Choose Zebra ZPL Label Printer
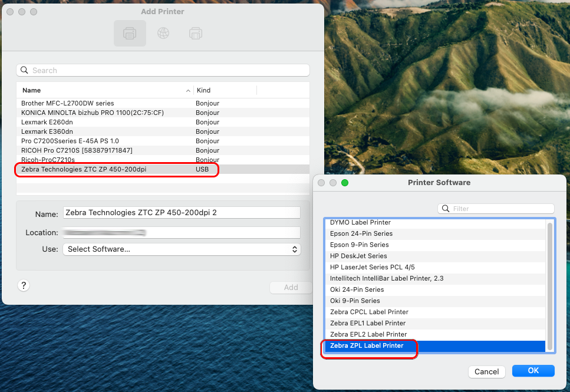Image resolution: width=570 pixels, height=392 pixels. (x=435, y=346)
